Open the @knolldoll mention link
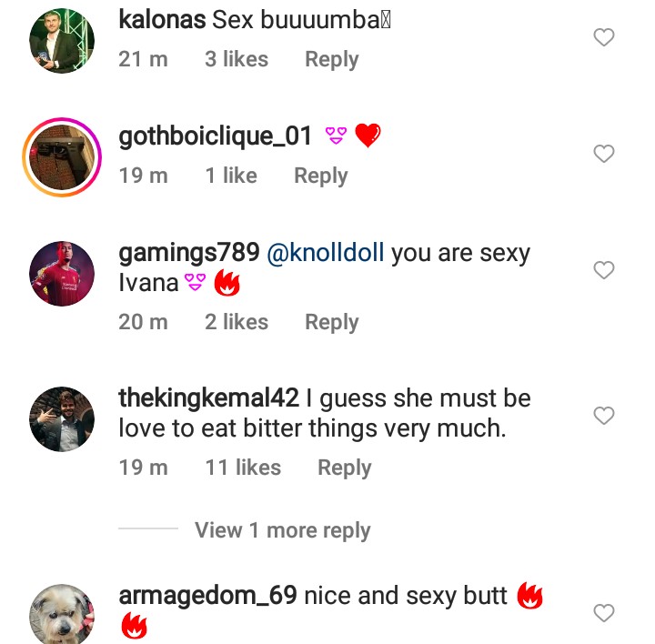655x644 pixels. pos(327,254)
